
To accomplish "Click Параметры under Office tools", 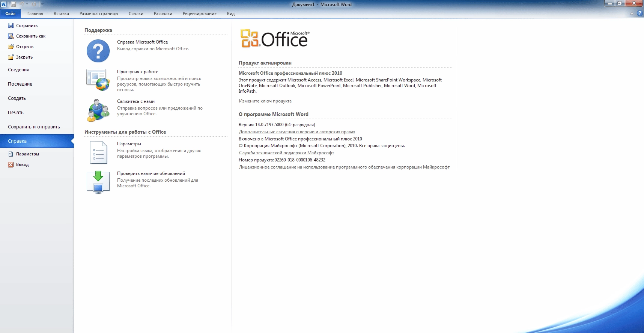I will (129, 144).
